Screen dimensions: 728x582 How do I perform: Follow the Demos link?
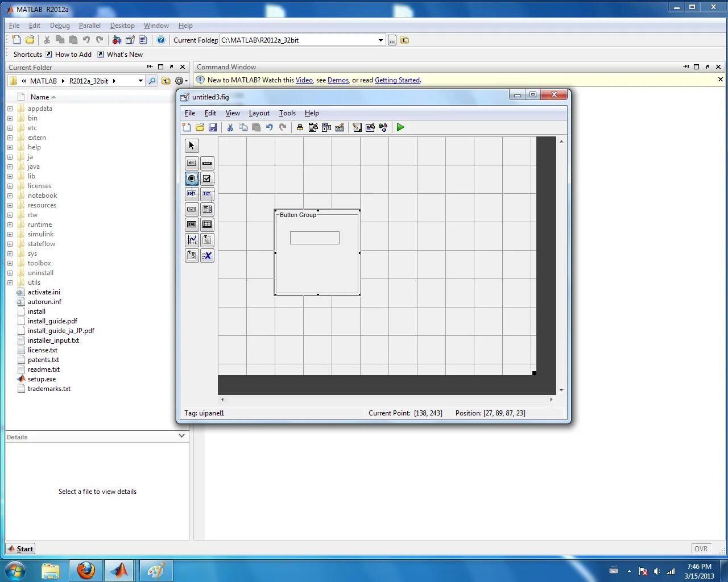click(338, 80)
